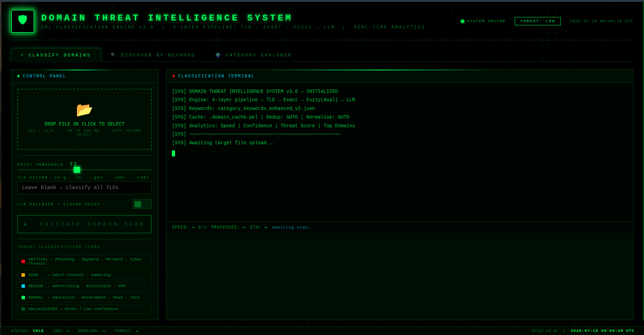
Task: Switch to Discover by Keyword tab
Action: click(153, 55)
